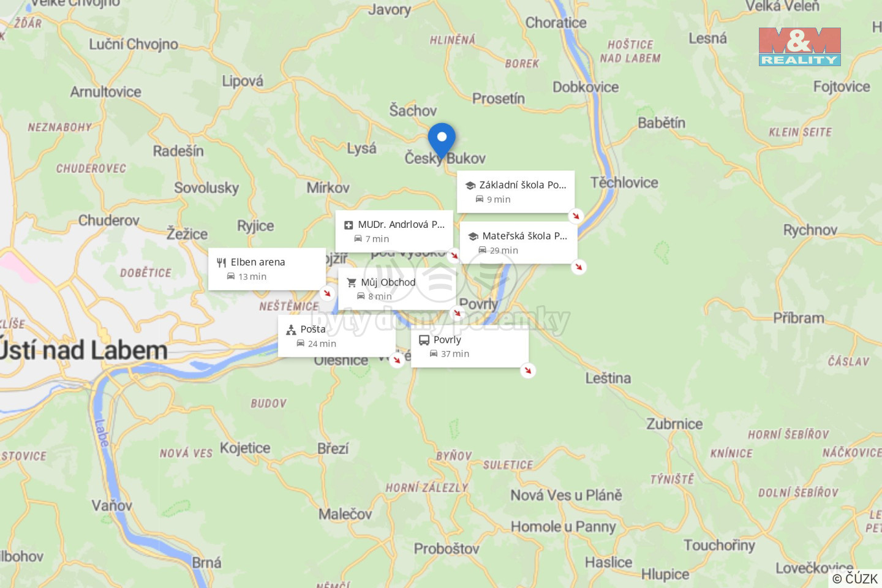Click the red arrow on Mateřská škola card

tap(578, 267)
